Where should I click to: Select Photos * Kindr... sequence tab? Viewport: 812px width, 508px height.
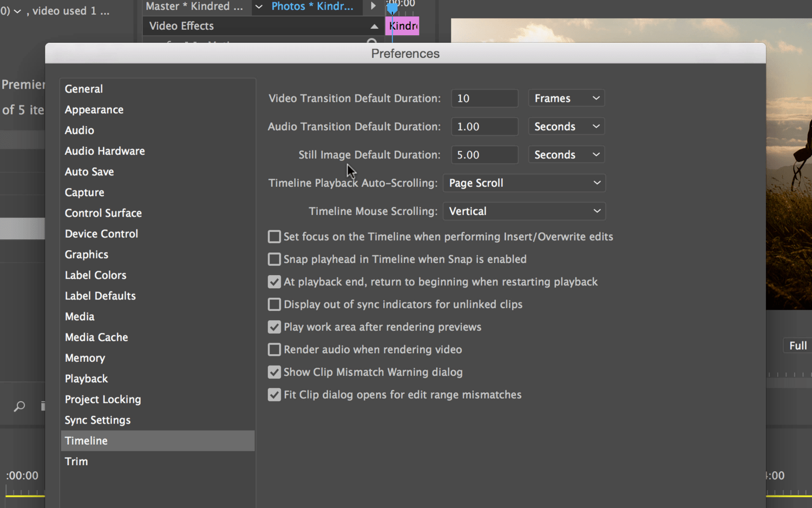pos(312,6)
